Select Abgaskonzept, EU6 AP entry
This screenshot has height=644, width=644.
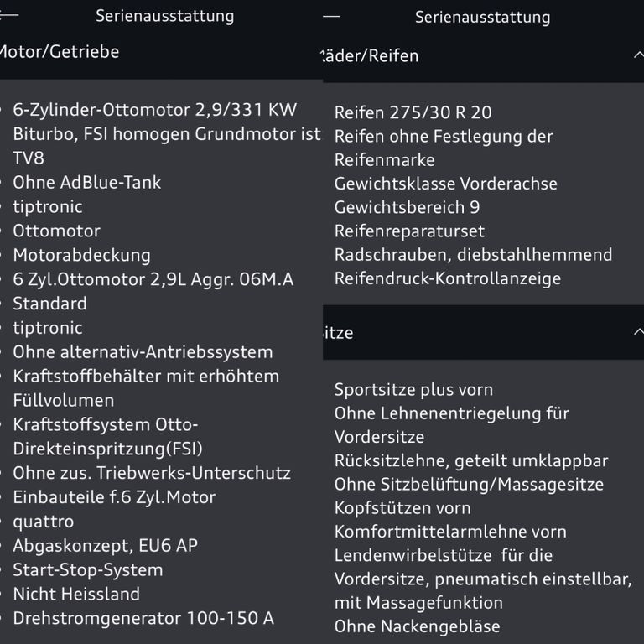(x=105, y=545)
